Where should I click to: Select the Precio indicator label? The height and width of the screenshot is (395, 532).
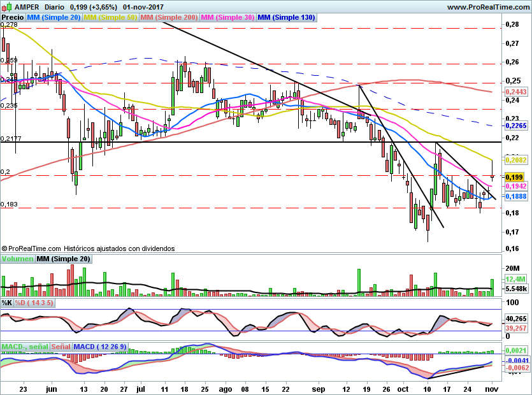click(13, 18)
